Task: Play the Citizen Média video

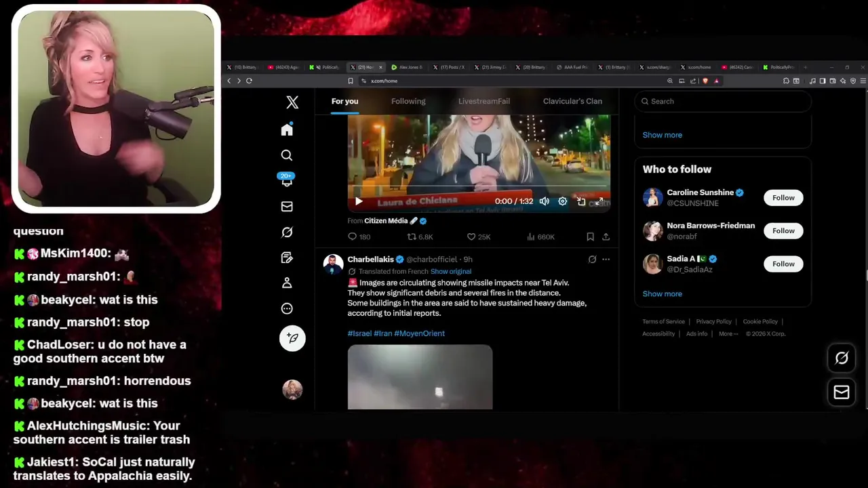Action: click(359, 201)
